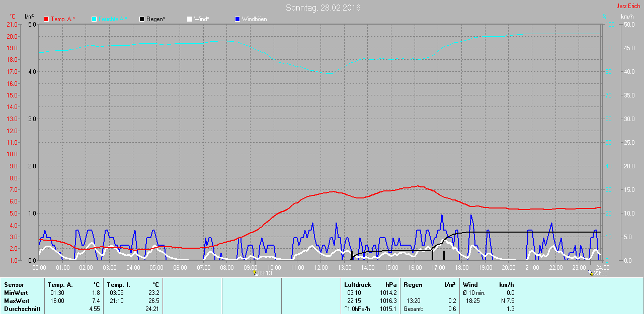The height and width of the screenshot is (314, 644).
Task: Click the wind average value '1.3'
Action: click(x=510, y=309)
